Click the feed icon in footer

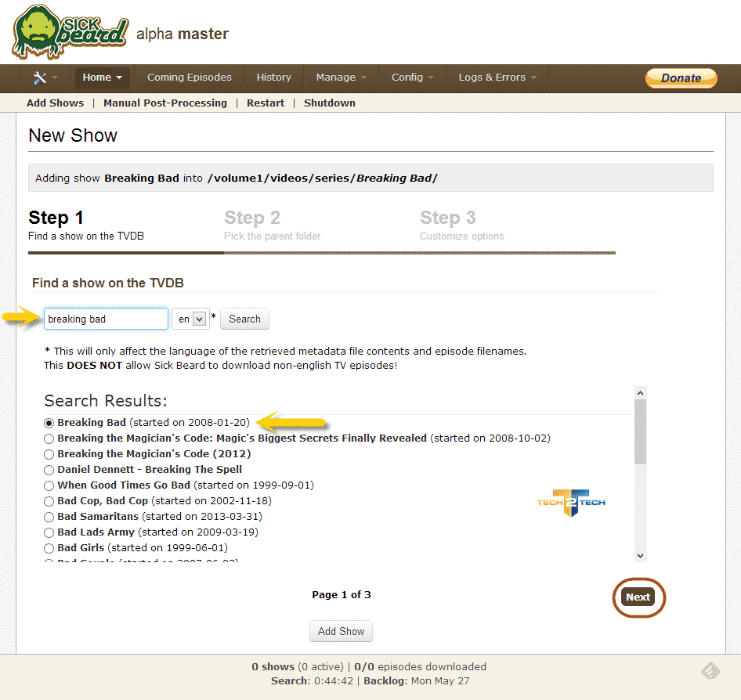click(x=710, y=670)
